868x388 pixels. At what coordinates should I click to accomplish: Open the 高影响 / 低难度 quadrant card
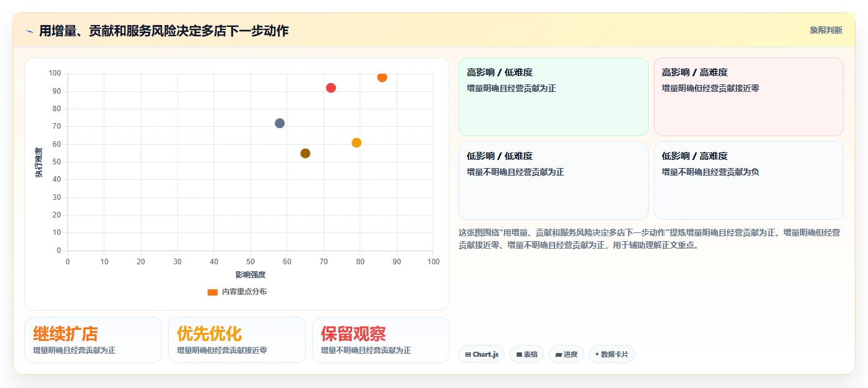553,97
